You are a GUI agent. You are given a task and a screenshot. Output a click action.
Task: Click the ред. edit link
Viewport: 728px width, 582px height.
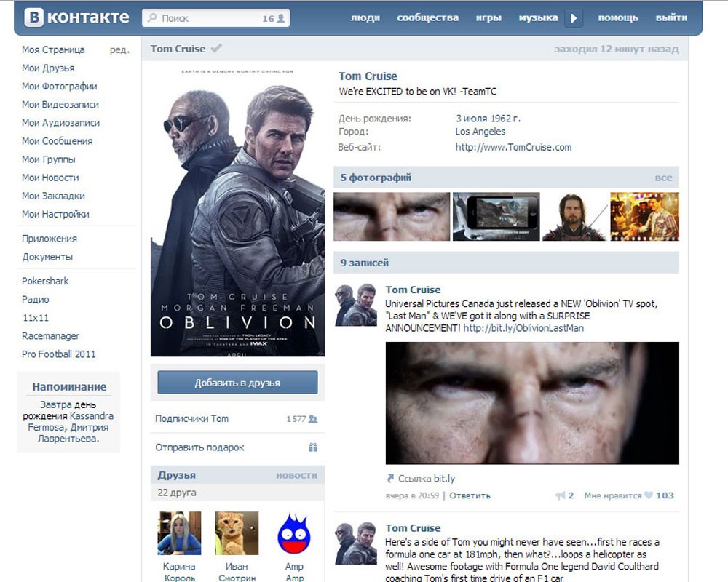(x=119, y=49)
